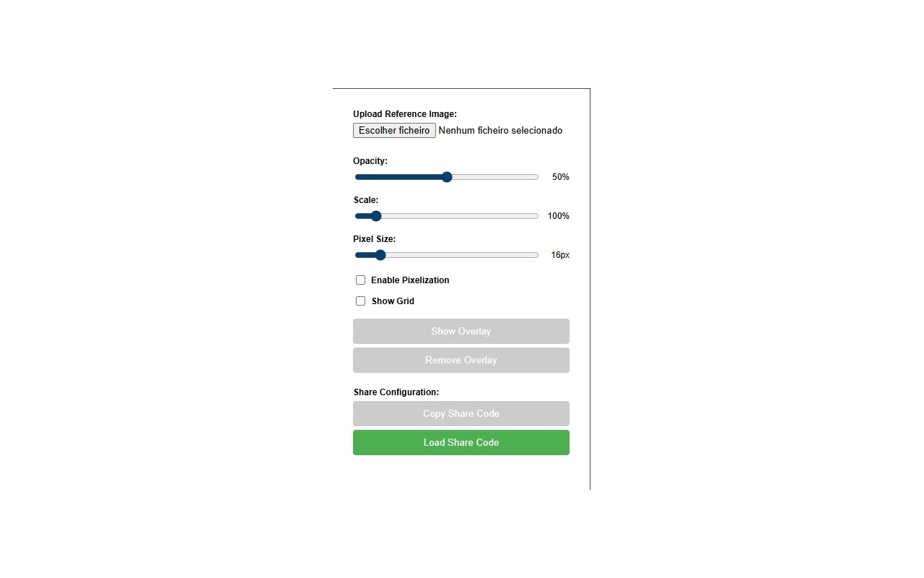Click the Pixel Size slider handle
This screenshot has height=578, width=924.
(x=380, y=255)
